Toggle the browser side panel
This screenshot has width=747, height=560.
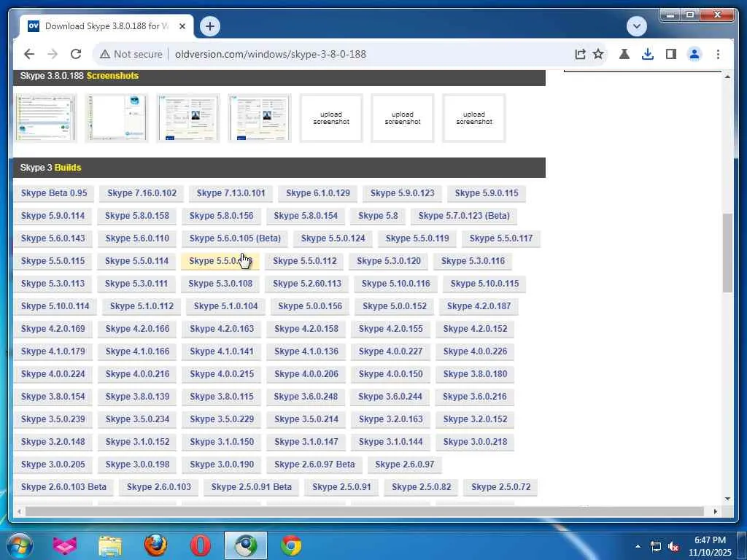[671, 54]
